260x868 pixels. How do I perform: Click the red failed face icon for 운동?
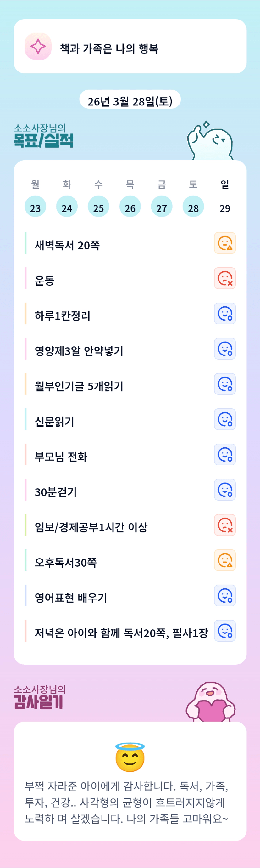tap(225, 278)
